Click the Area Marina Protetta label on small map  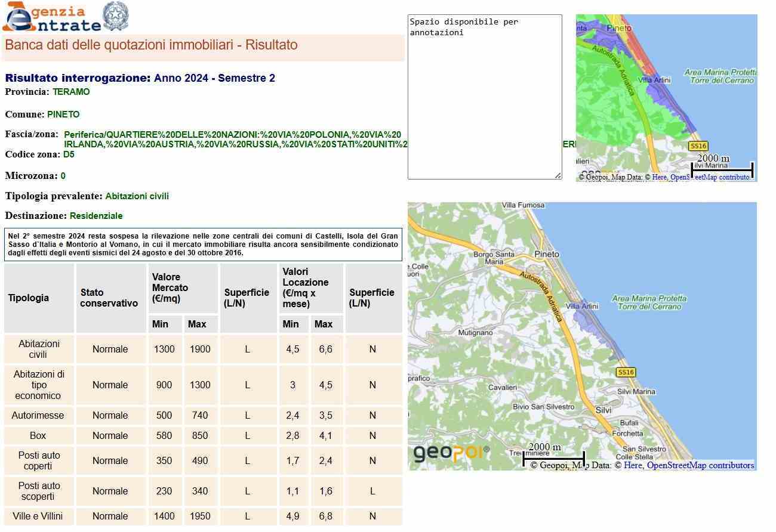(720, 76)
